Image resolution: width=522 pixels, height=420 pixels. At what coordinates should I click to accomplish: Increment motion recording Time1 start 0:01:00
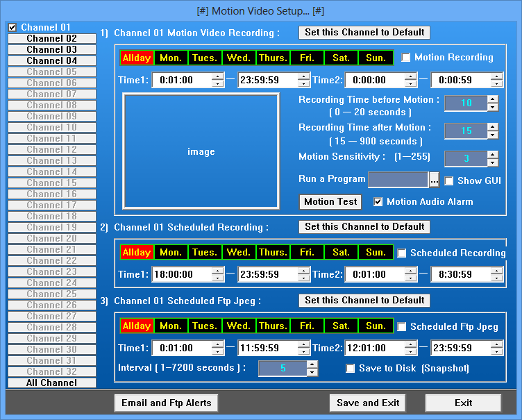point(217,76)
